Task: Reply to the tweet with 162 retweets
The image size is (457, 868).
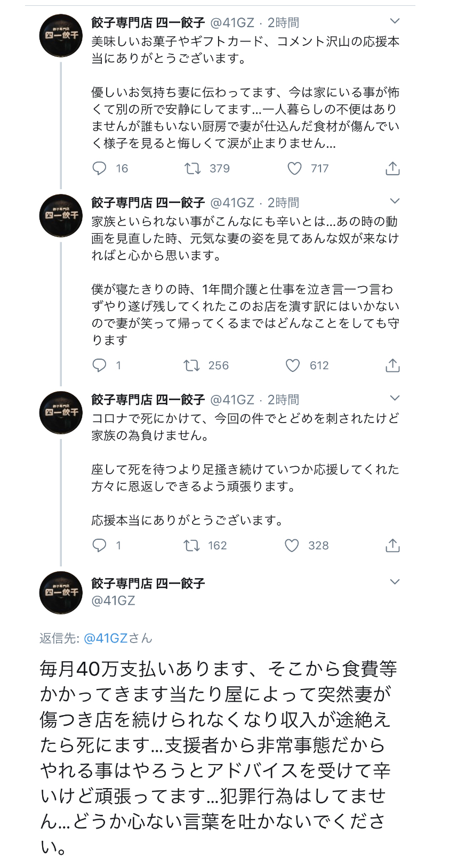Action: pyautogui.click(x=100, y=546)
